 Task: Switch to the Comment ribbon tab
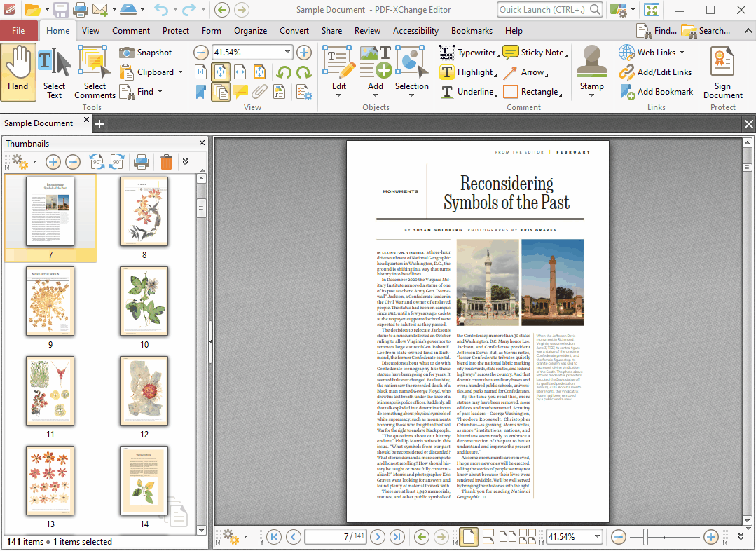pos(131,31)
